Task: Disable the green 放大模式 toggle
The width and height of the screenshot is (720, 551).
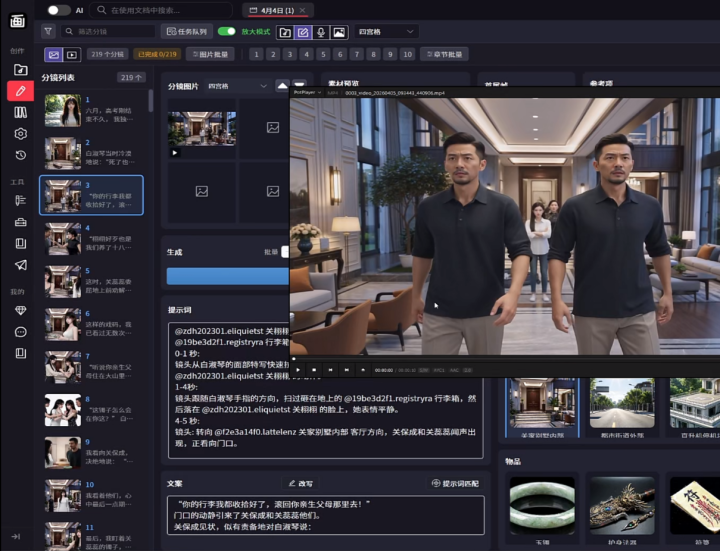Action: click(227, 32)
